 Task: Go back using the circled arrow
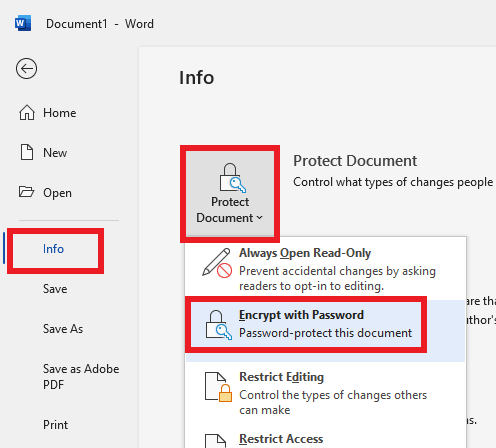(26, 69)
